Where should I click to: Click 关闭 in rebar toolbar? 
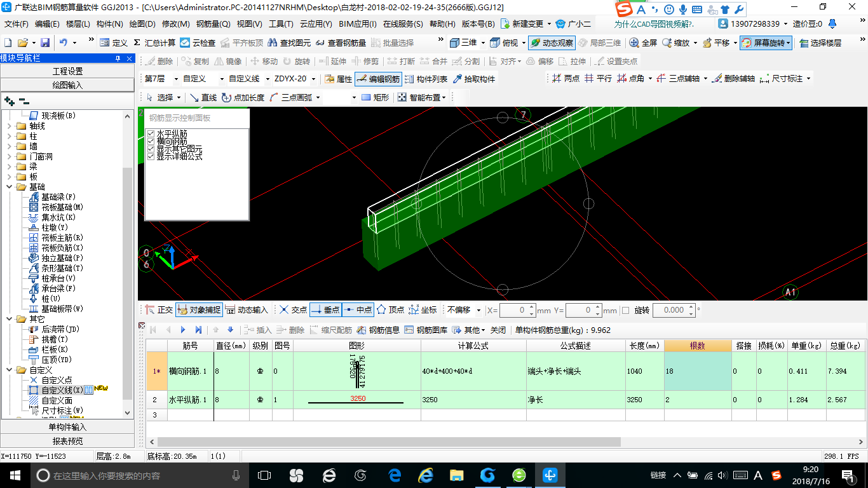[x=498, y=330]
